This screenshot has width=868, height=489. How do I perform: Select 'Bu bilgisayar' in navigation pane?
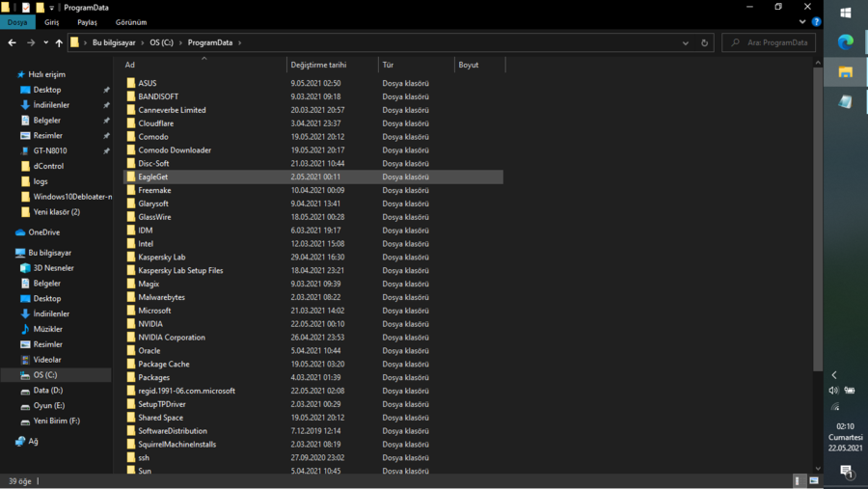(x=43, y=253)
